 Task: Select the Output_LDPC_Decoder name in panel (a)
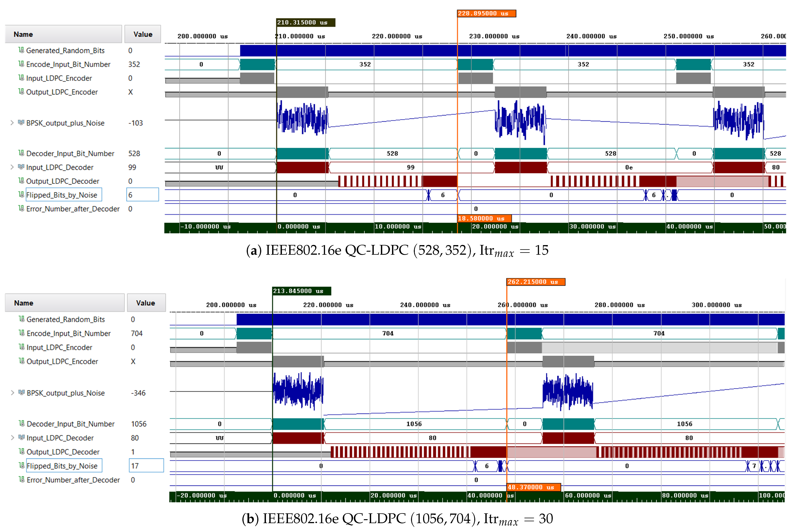tap(63, 181)
